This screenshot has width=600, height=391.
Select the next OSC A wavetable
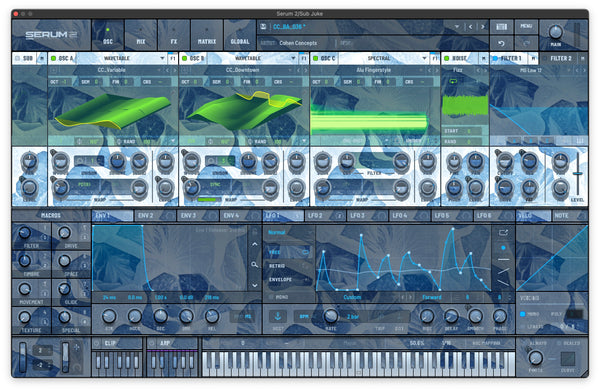tap(175, 70)
